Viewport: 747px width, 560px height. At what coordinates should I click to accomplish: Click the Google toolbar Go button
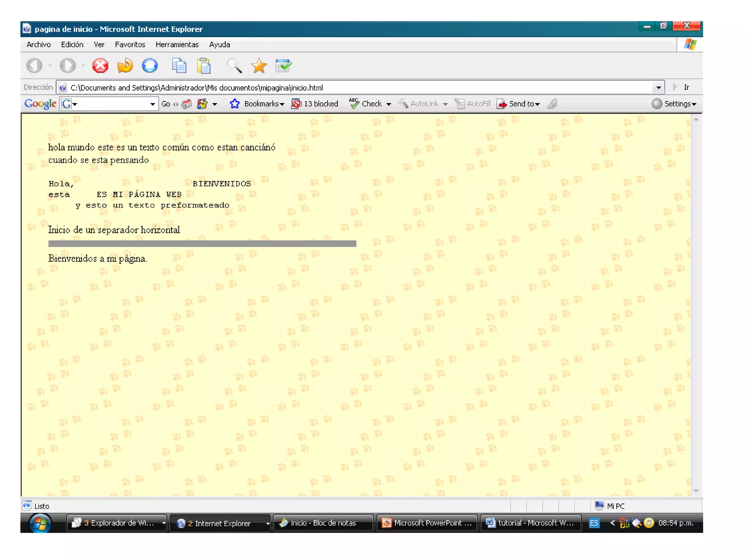[166, 104]
